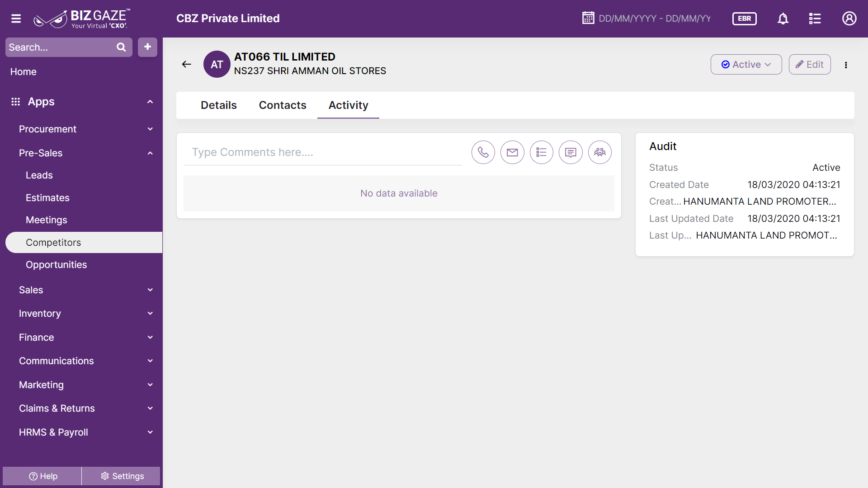Screen dimensions: 868x488
Task: Select Competitors in the sidebar
Action: point(84,243)
